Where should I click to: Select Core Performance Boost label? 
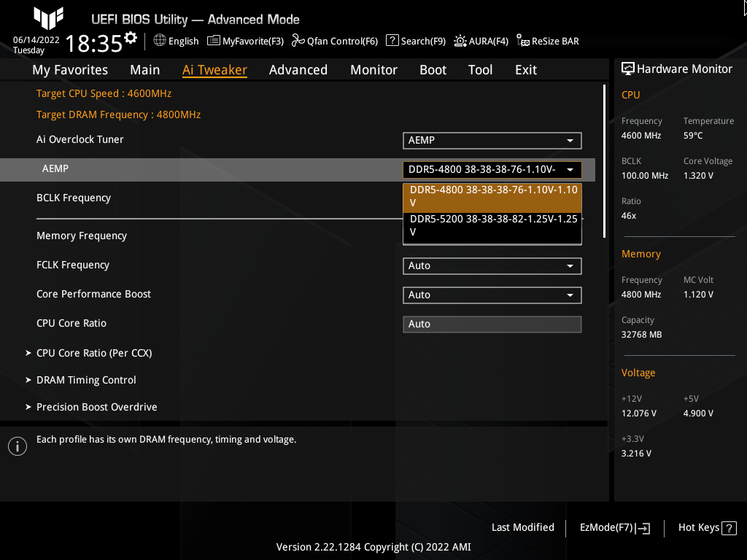[x=94, y=295]
